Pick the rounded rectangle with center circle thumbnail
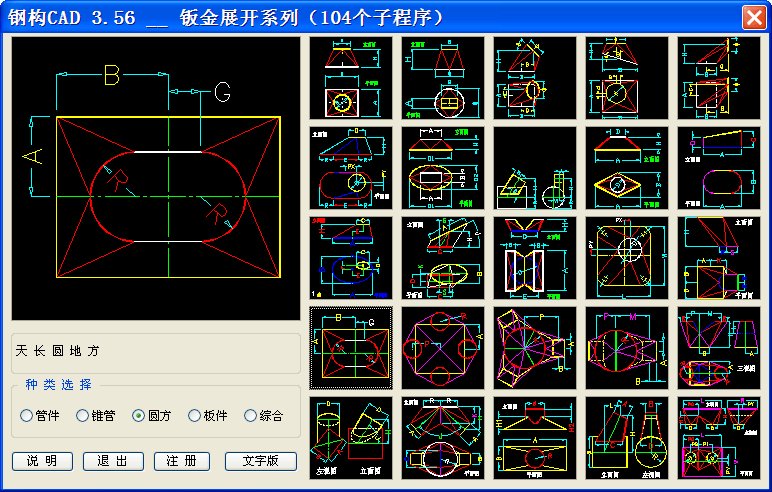Image resolution: width=772 pixels, height=492 pixels. (x=350, y=167)
